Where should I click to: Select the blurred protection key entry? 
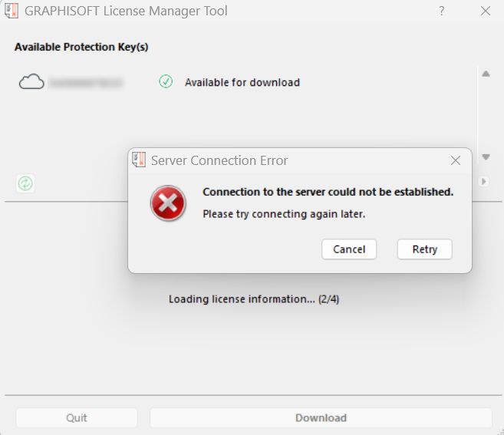point(85,83)
